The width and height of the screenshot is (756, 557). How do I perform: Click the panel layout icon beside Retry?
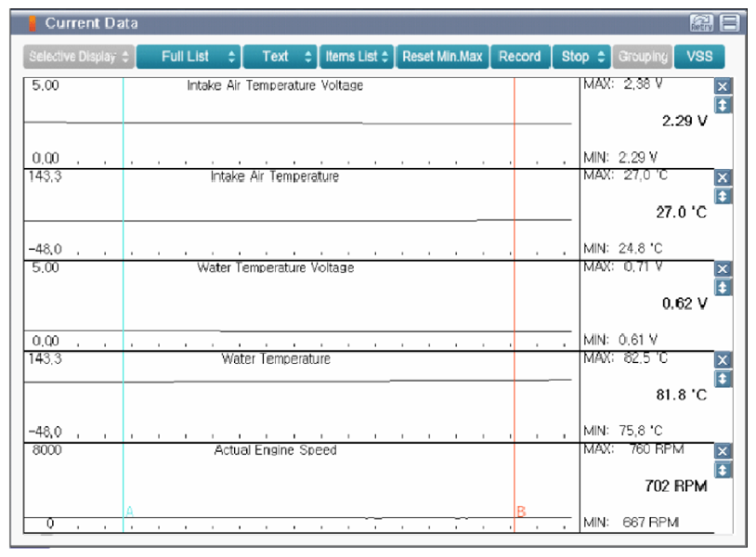730,22
